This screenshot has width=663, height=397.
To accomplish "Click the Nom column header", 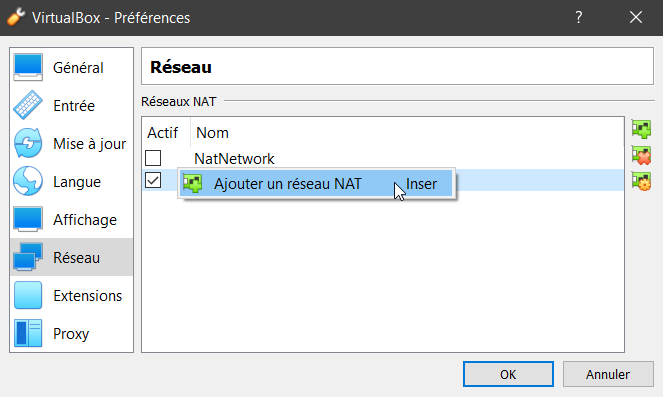I will pyautogui.click(x=212, y=133).
